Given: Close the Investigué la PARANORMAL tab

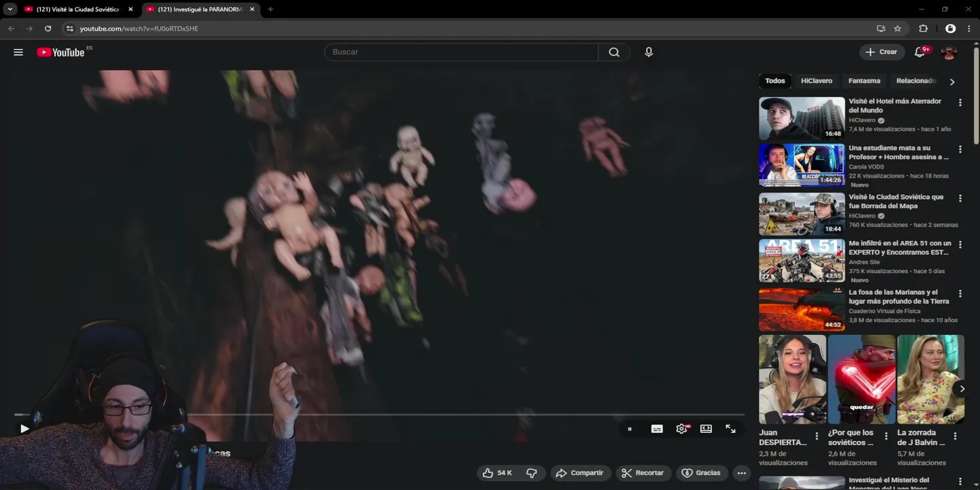Looking at the screenshot, I should (252, 10).
